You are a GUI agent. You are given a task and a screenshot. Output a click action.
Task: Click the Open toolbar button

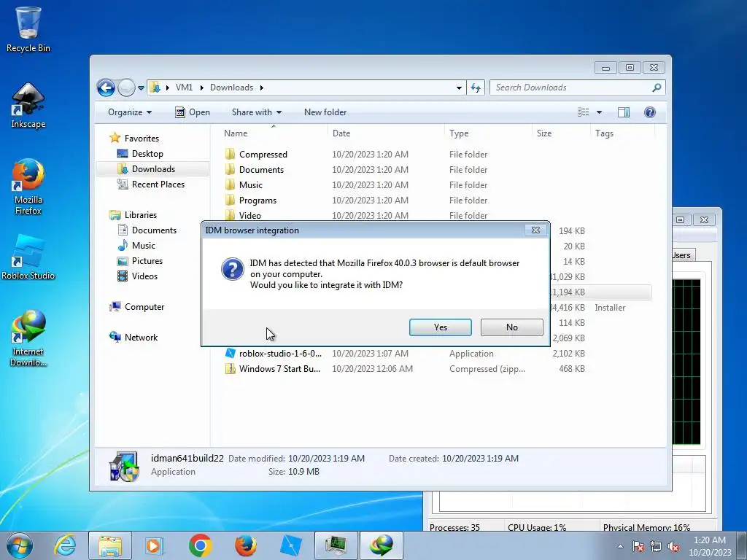(x=193, y=112)
